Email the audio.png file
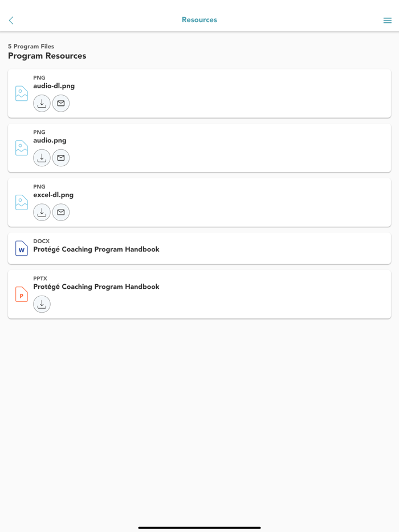Image resolution: width=399 pixels, height=532 pixels. click(61, 158)
